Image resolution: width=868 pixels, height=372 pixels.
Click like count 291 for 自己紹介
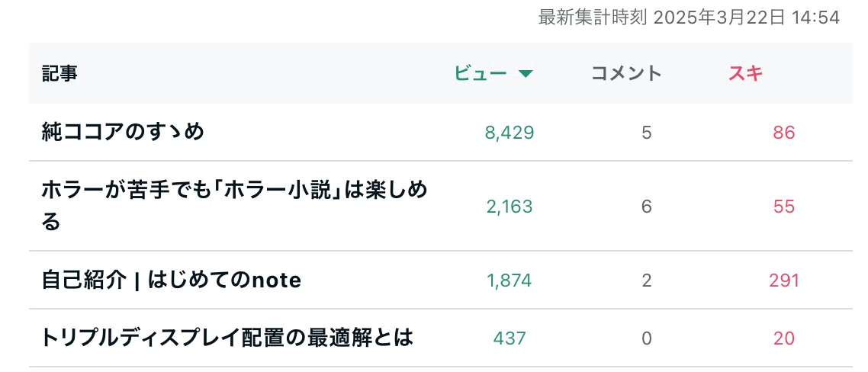click(784, 281)
